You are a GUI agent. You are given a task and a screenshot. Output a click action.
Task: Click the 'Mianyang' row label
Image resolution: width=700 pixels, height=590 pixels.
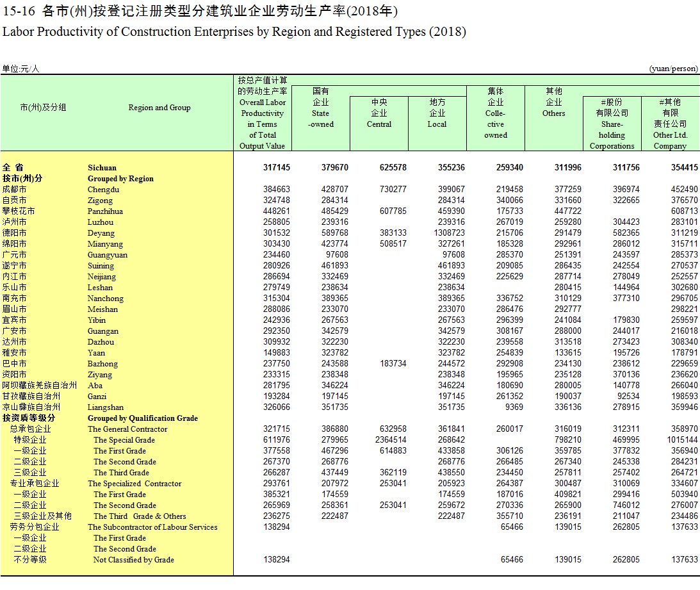coord(105,244)
